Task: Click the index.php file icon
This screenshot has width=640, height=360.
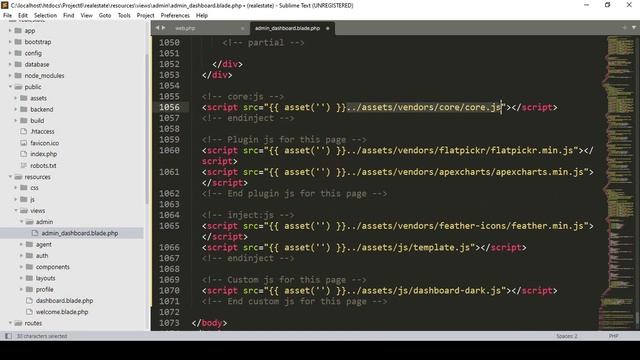Action: click(x=24, y=154)
